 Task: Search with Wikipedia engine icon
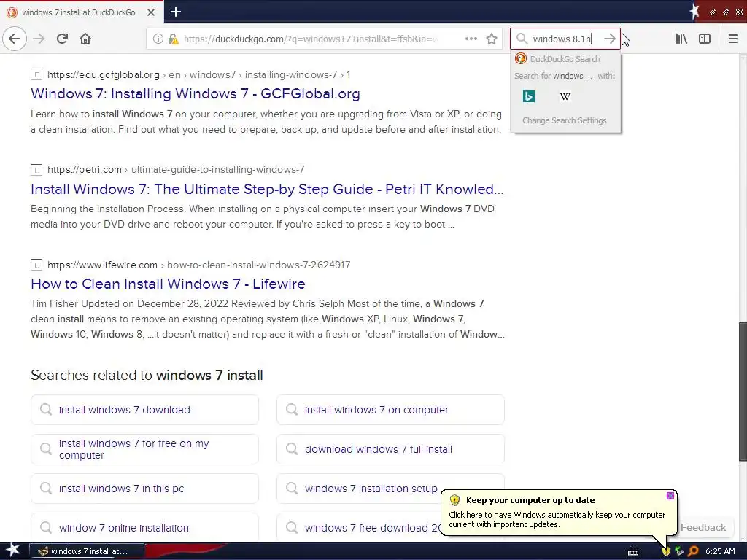point(565,96)
